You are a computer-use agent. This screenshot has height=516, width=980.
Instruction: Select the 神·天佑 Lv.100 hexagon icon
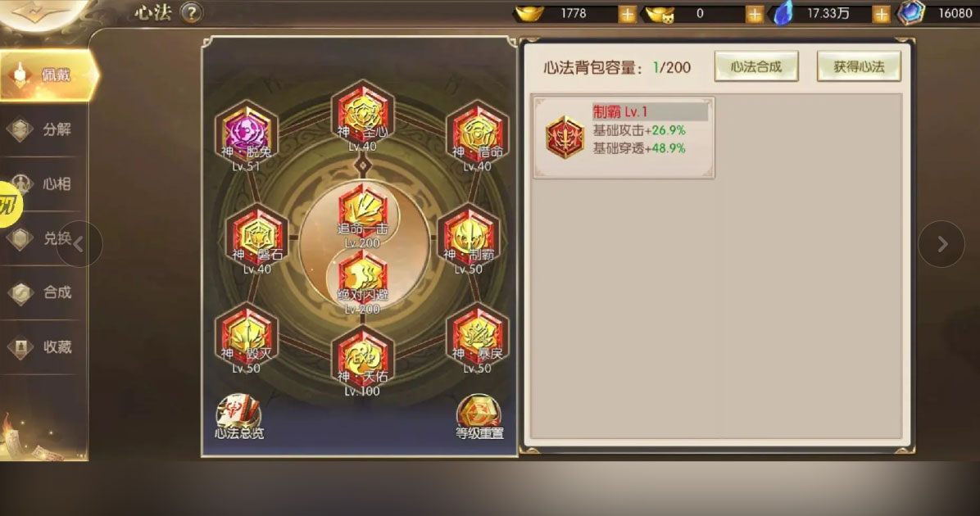point(362,359)
